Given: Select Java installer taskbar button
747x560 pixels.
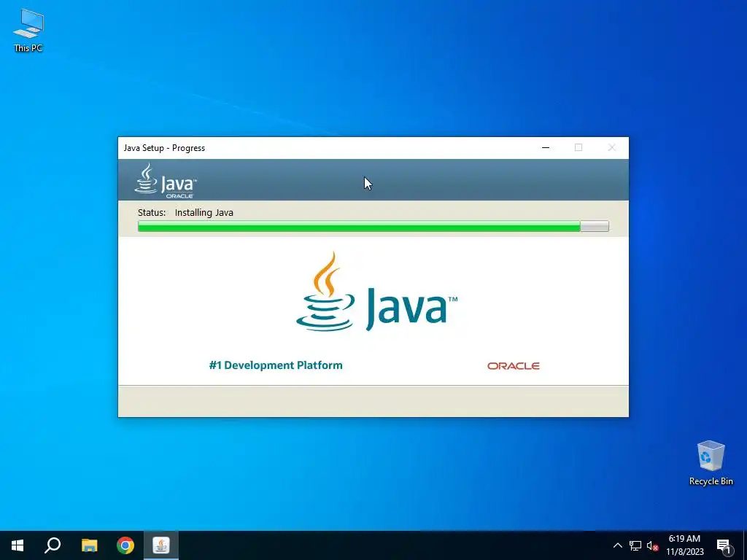Looking at the screenshot, I should tap(161, 545).
